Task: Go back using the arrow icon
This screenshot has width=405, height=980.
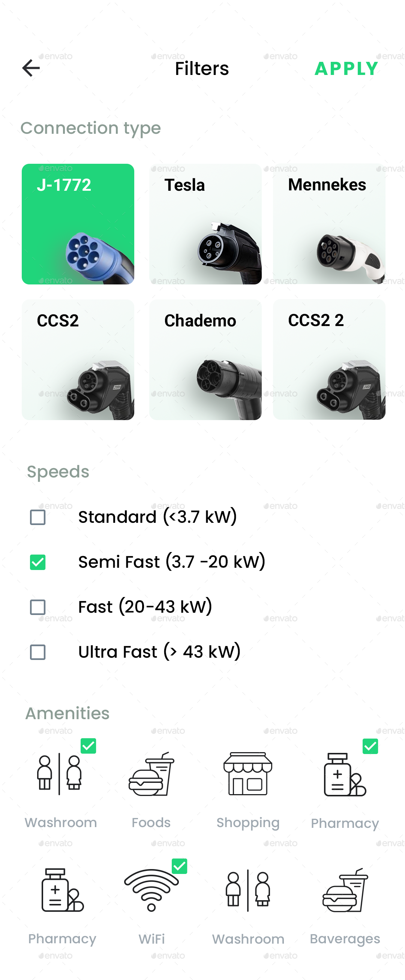Action: 31,68
